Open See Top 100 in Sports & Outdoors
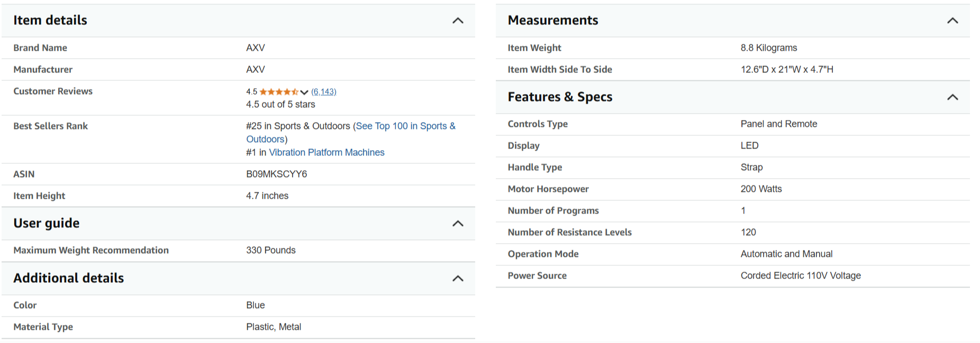980x343 pixels. click(405, 126)
